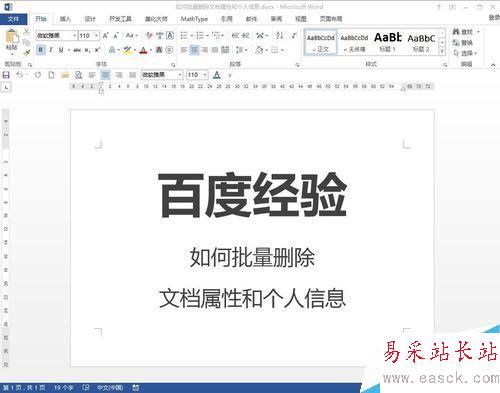Expand the Numbering list dropdown arrow
This screenshot has height=393, width=500.
pos(207,35)
